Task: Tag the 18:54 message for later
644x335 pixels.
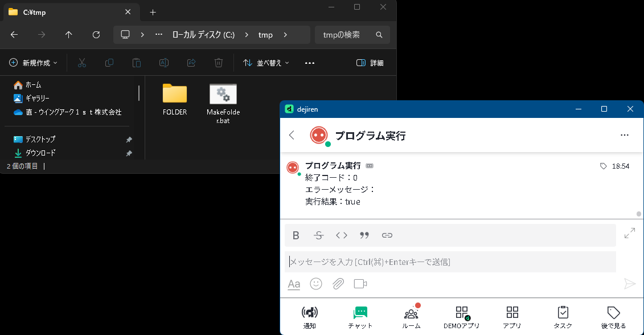Action: [604, 166]
